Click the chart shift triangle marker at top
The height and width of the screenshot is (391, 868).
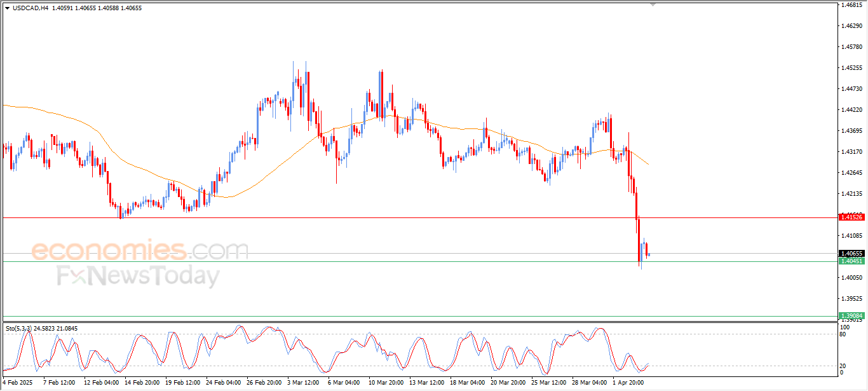point(653,4)
